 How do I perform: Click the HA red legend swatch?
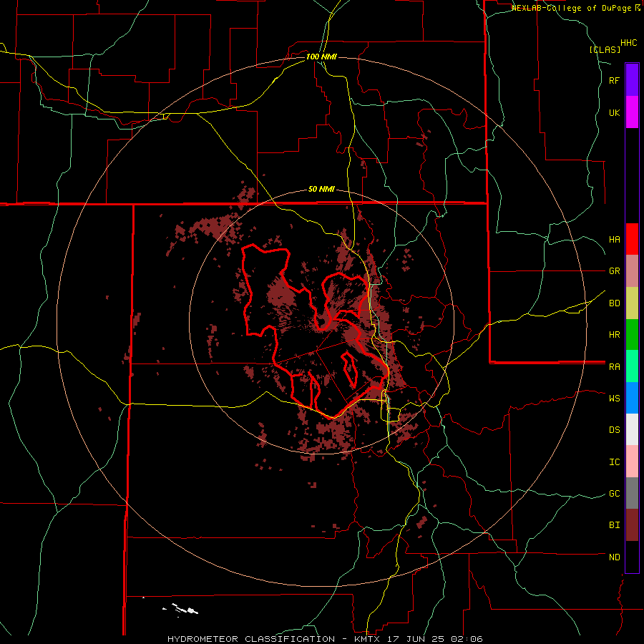coord(632,239)
